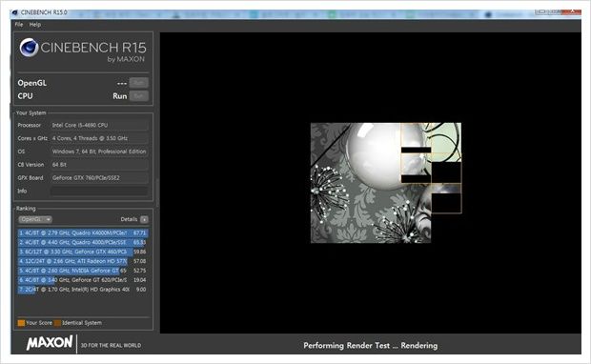Click the Cinebench title bar app icon
The height and width of the screenshot is (364, 591).
14,12
